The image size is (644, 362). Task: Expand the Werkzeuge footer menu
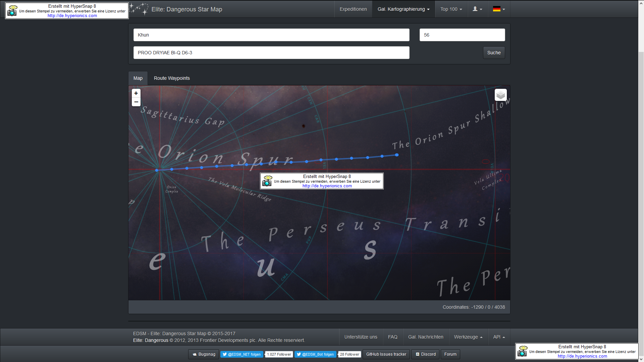click(x=468, y=337)
